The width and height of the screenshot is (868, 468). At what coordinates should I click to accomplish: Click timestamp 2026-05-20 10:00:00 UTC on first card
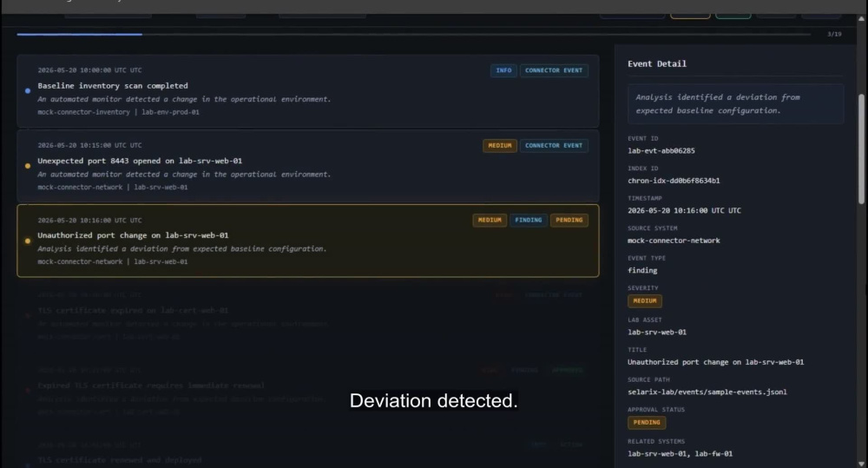[x=89, y=70]
